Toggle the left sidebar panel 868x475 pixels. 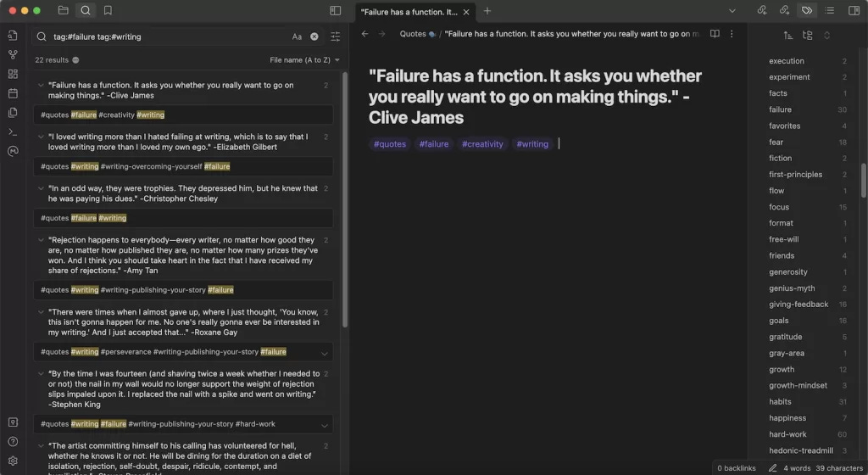coord(336,10)
